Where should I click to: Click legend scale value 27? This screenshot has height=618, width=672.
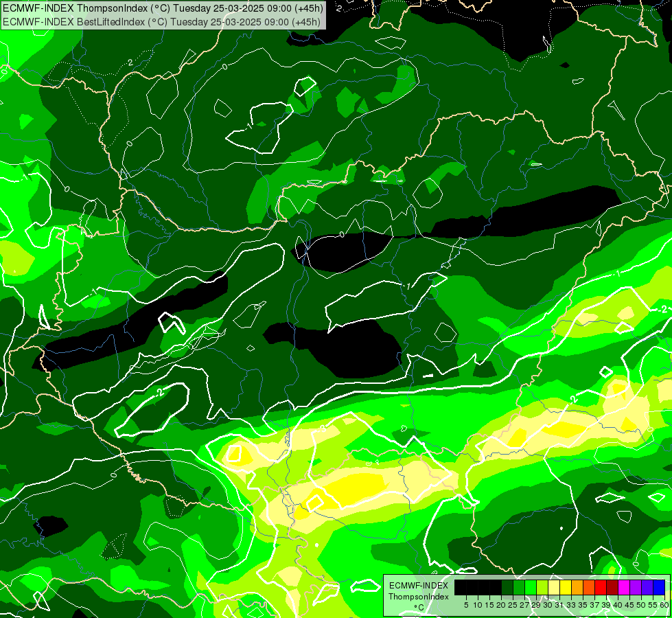tap(524, 605)
